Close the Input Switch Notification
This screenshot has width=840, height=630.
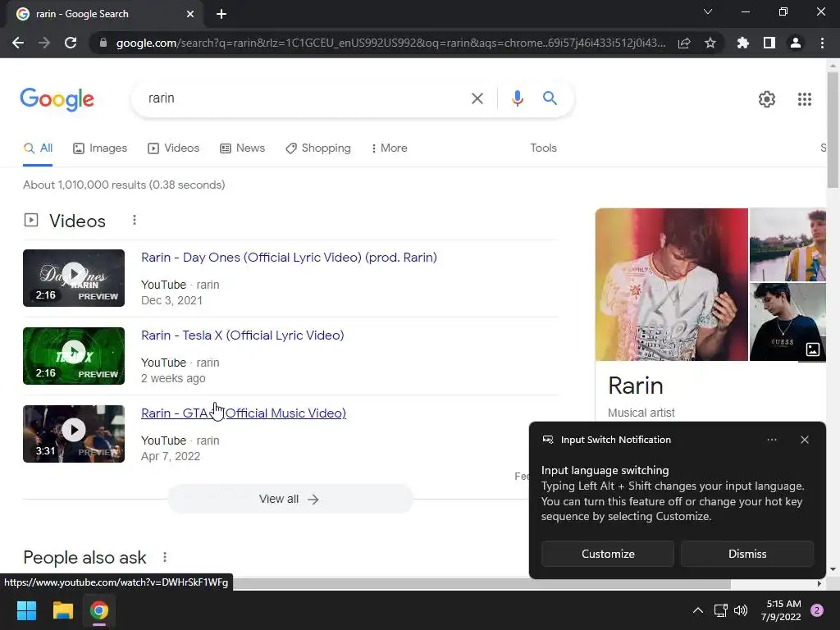point(805,440)
